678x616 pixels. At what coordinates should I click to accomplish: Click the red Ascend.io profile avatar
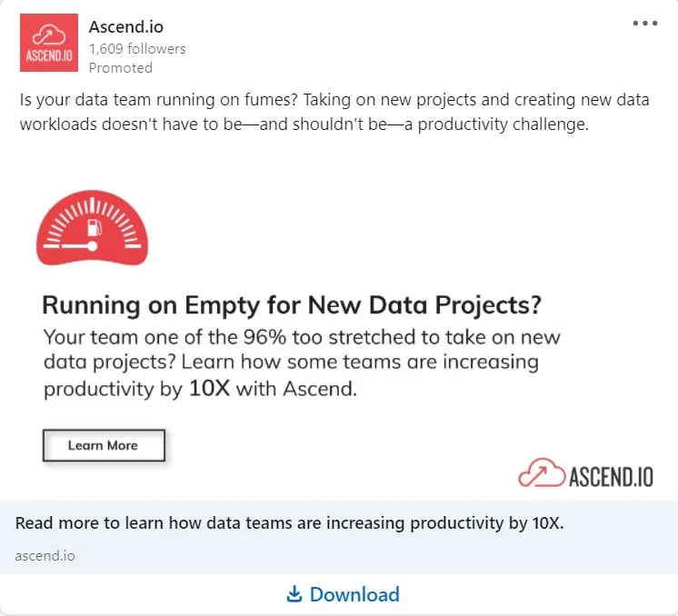49,43
